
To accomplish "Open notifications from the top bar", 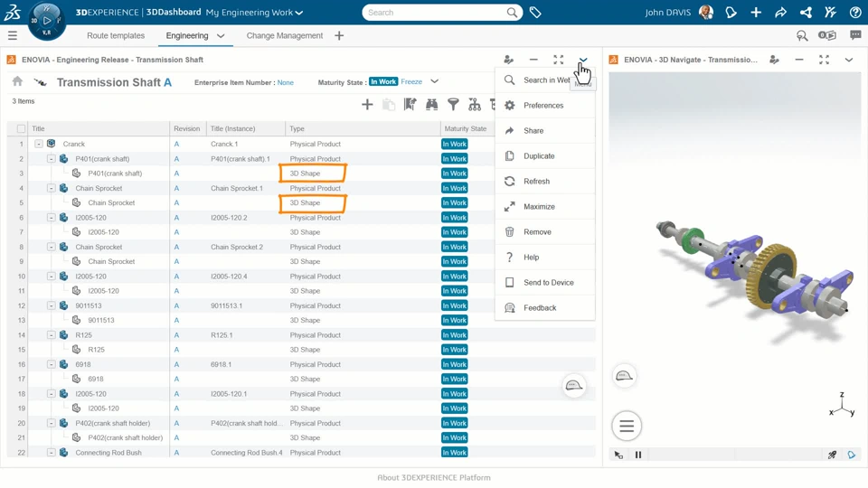I will (731, 12).
